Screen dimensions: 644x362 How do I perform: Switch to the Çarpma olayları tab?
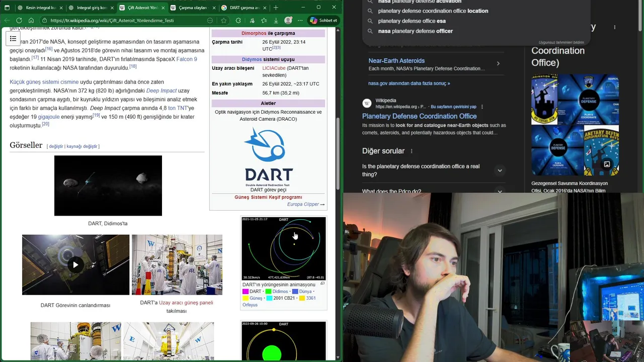193,8
